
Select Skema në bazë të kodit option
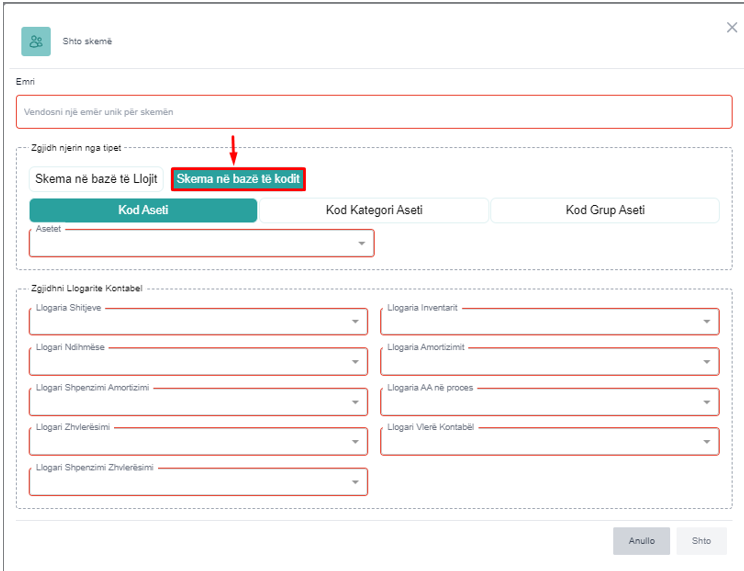click(x=238, y=179)
